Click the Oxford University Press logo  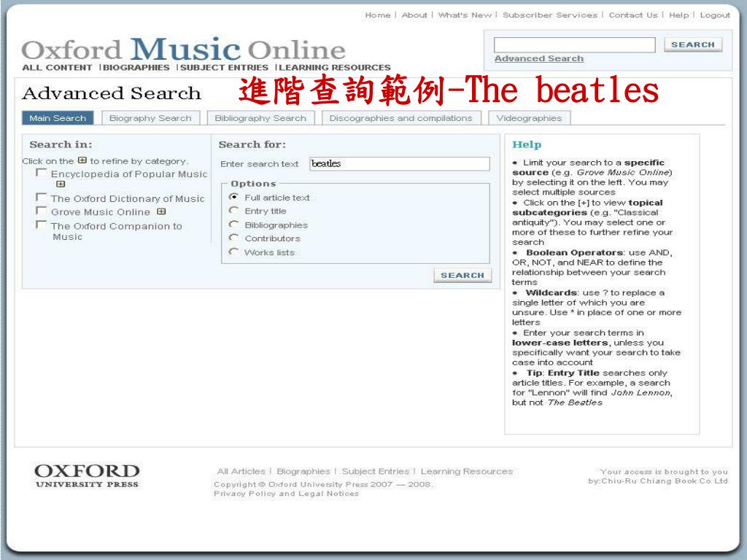click(88, 476)
